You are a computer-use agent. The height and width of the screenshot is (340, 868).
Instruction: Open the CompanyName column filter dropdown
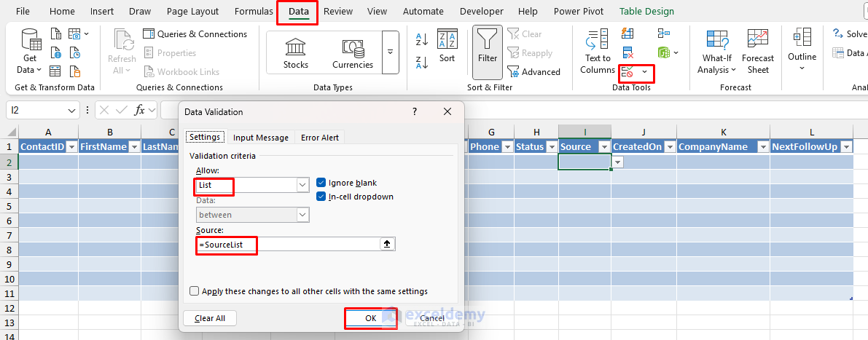pos(763,147)
